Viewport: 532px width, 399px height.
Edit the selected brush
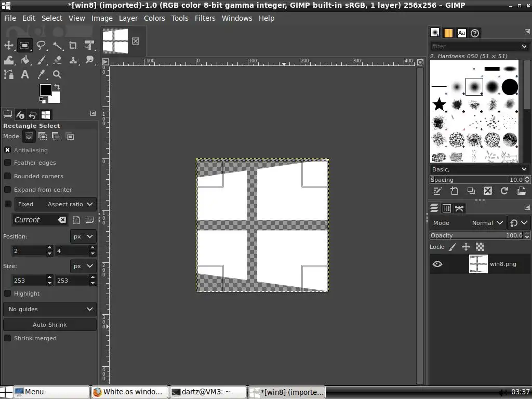coord(437,191)
